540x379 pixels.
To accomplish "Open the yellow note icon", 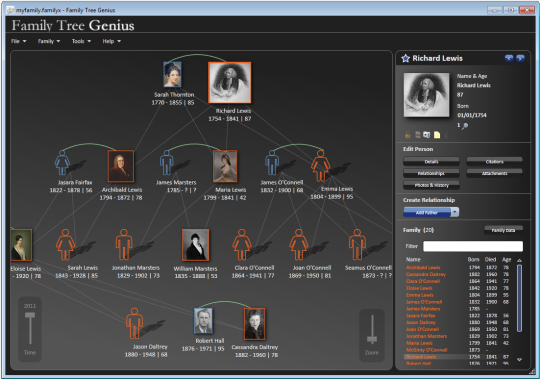I will click(437, 135).
